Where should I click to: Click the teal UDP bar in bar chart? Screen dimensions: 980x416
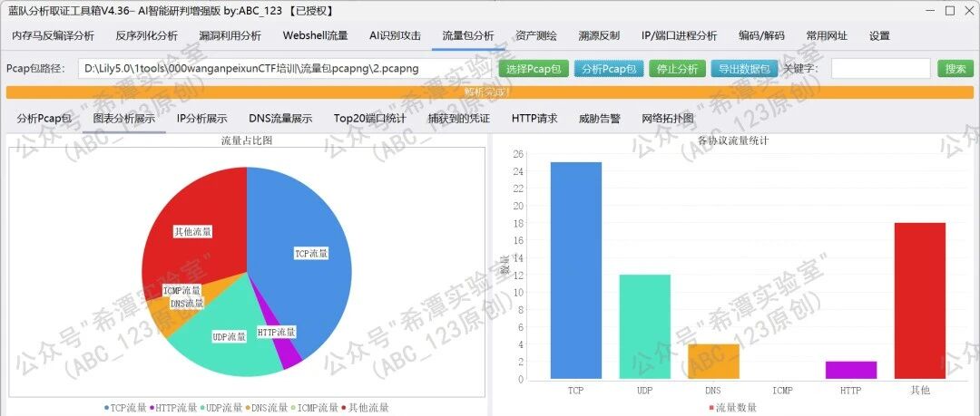coord(644,326)
